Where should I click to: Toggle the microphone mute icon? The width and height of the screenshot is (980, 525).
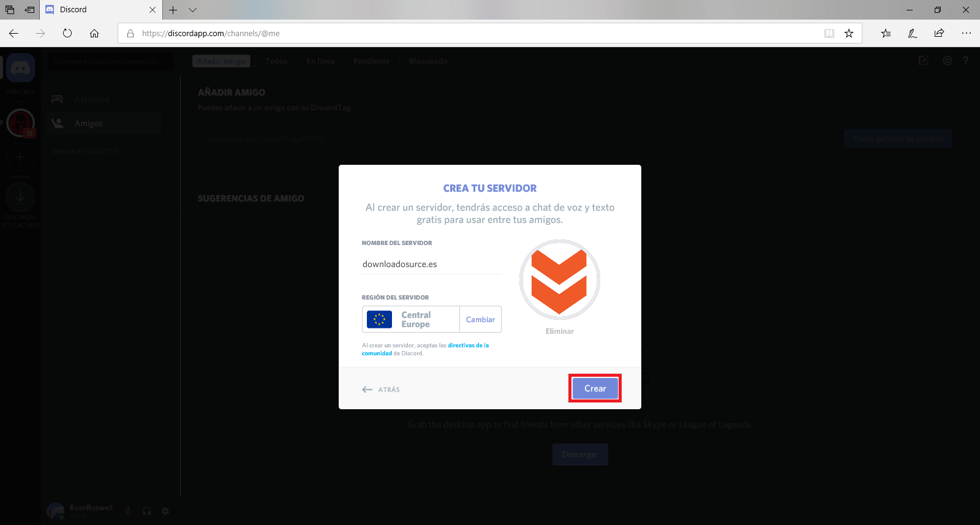128,511
